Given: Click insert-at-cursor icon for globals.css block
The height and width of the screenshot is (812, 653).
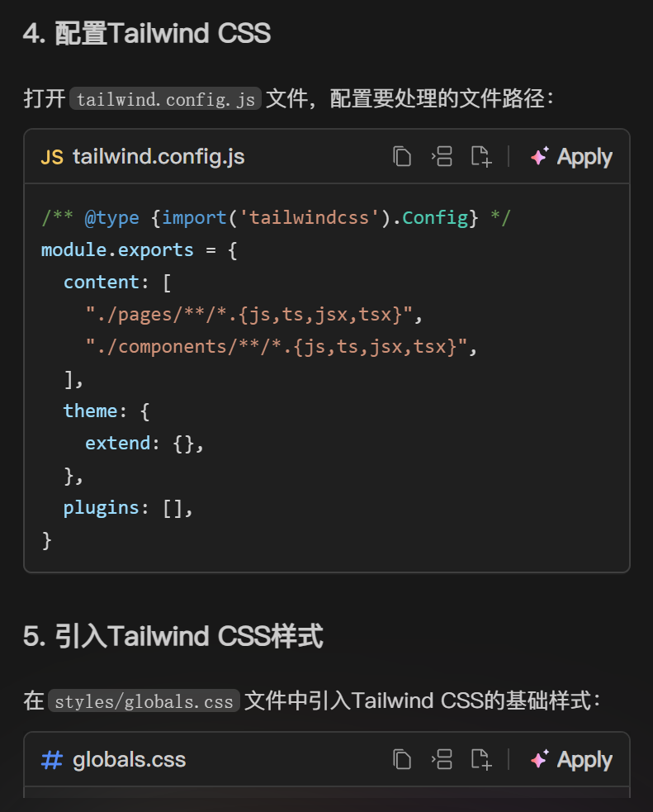Looking at the screenshot, I should [x=442, y=759].
